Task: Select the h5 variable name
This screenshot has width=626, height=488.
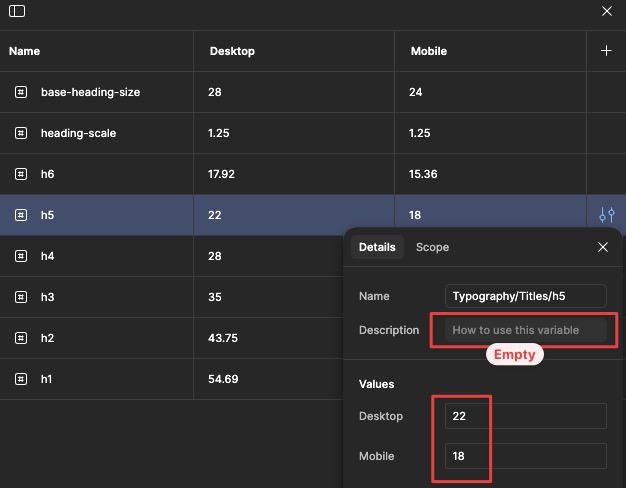Action: tap(48, 215)
